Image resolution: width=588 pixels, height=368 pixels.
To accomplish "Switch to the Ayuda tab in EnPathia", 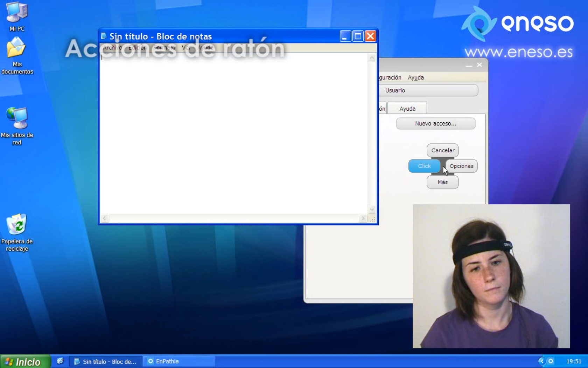I will point(407,109).
